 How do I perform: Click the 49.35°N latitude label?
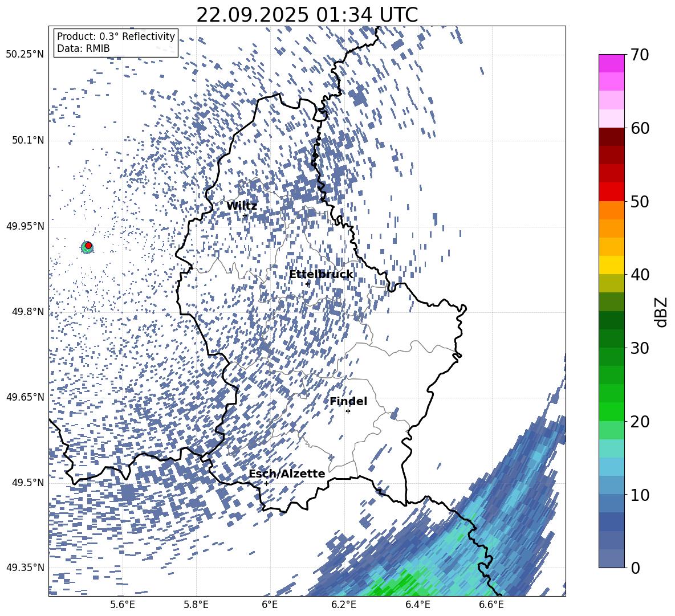[25, 568]
